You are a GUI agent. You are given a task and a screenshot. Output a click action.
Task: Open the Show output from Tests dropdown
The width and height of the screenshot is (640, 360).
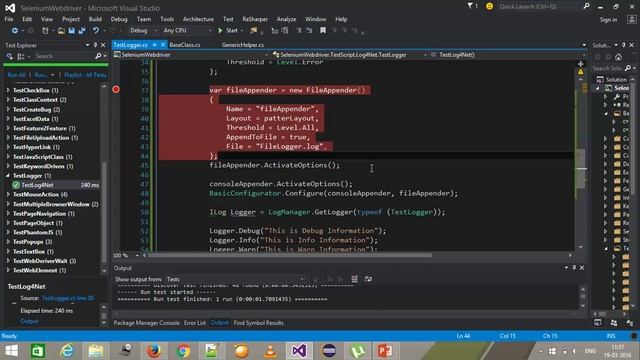pos(235,279)
